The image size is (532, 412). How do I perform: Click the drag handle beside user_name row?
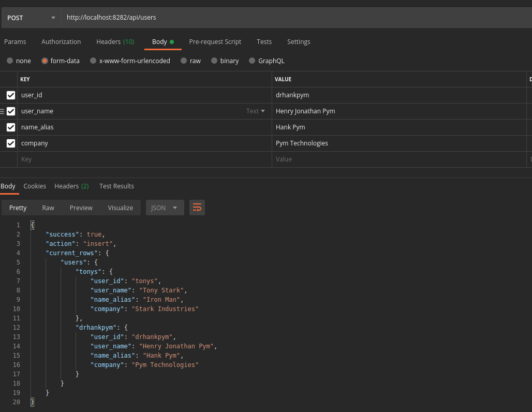[x=2, y=111]
